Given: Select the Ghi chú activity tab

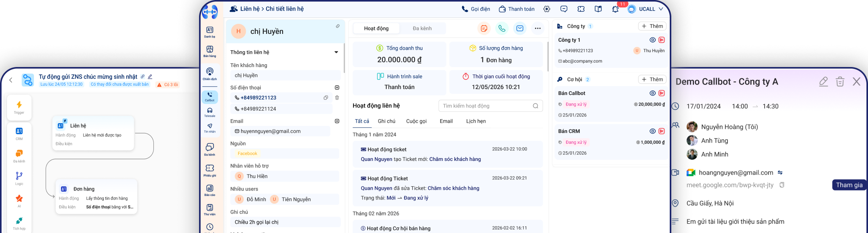Looking at the screenshot, I should (x=386, y=121).
